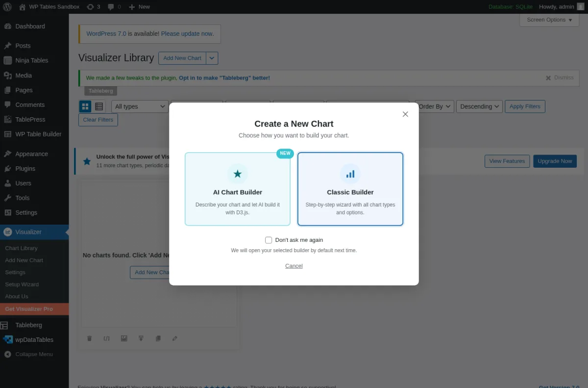Open the Order By dropdown
This screenshot has height=388, width=588.
[x=435, y=106]
